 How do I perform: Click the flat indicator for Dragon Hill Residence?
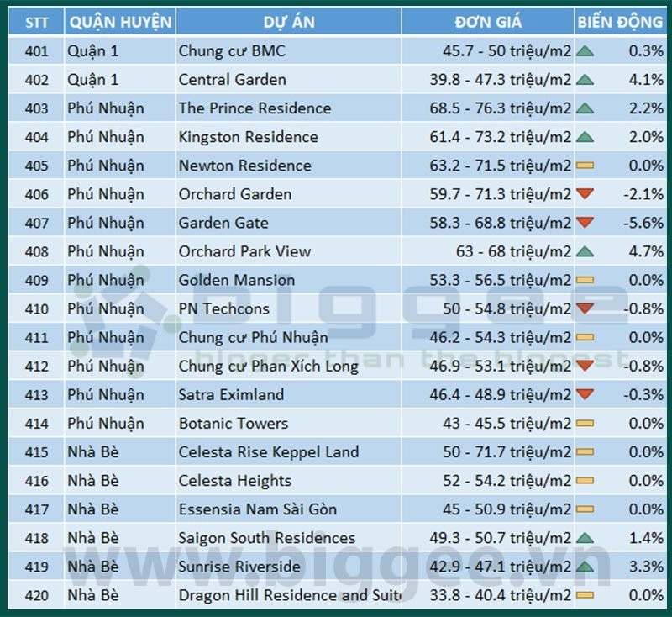point(585,595)
